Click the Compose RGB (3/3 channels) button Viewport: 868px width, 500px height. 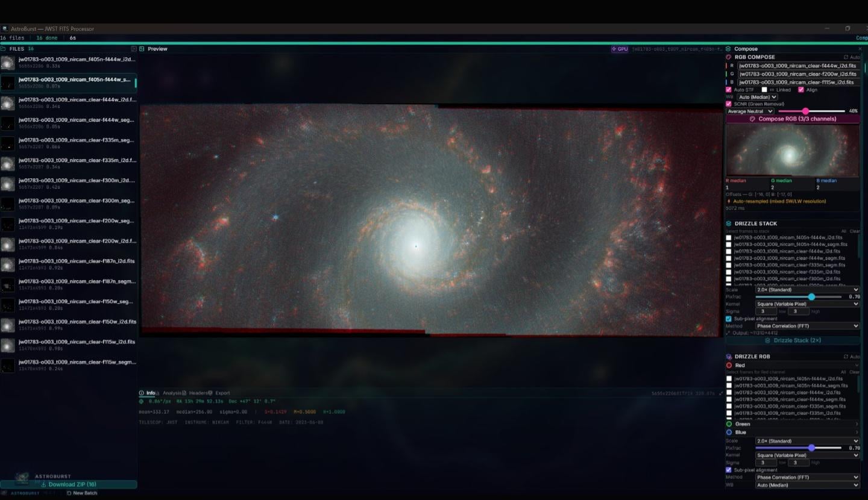(x=793, y=119)
